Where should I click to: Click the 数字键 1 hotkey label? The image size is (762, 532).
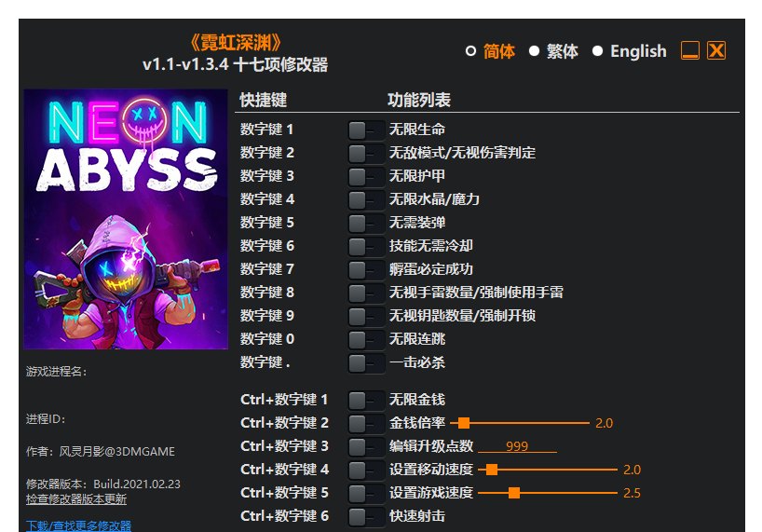point(266,130)
